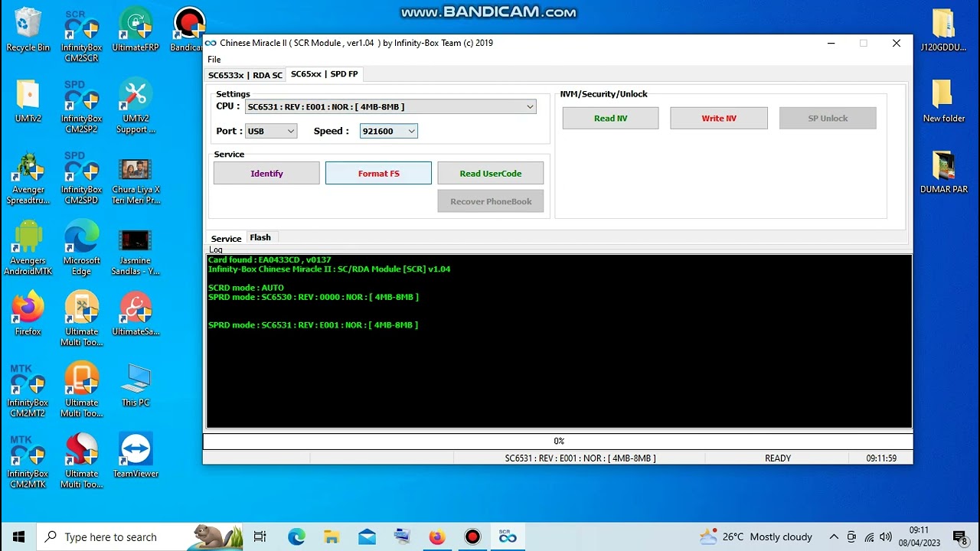Screen dimensions: 980x551
Task: Open Microsoft Edge desktop shortcut
Action: [81, 249]
